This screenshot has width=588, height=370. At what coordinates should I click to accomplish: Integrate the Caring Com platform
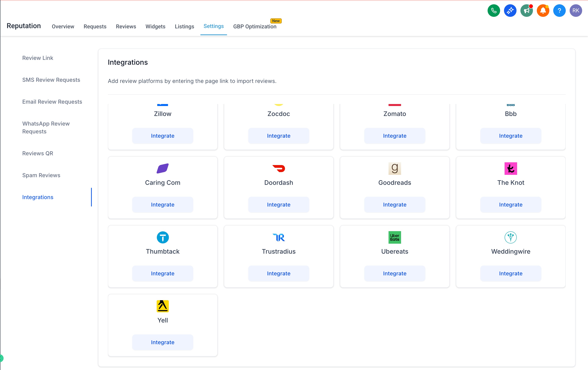point(163,205)
